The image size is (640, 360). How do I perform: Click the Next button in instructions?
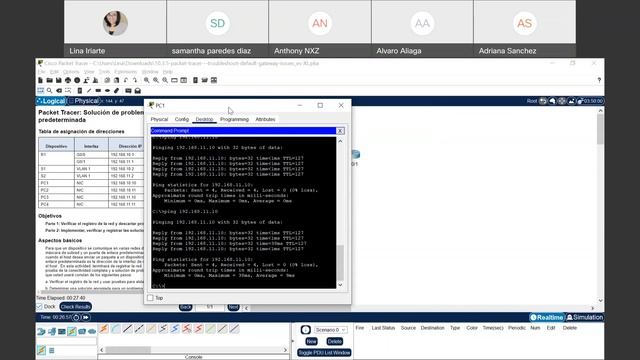click(x=233, y=307)
